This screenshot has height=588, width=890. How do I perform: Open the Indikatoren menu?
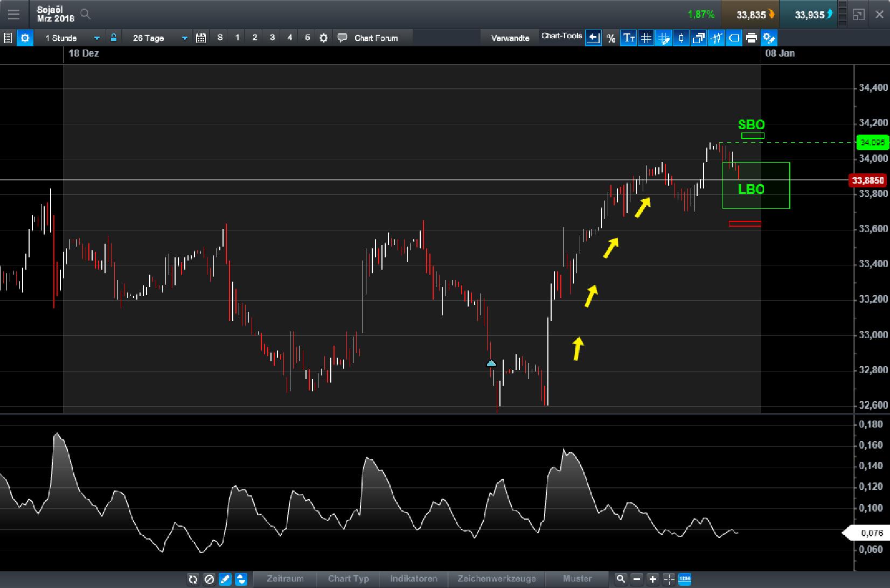tap(413, 578)
